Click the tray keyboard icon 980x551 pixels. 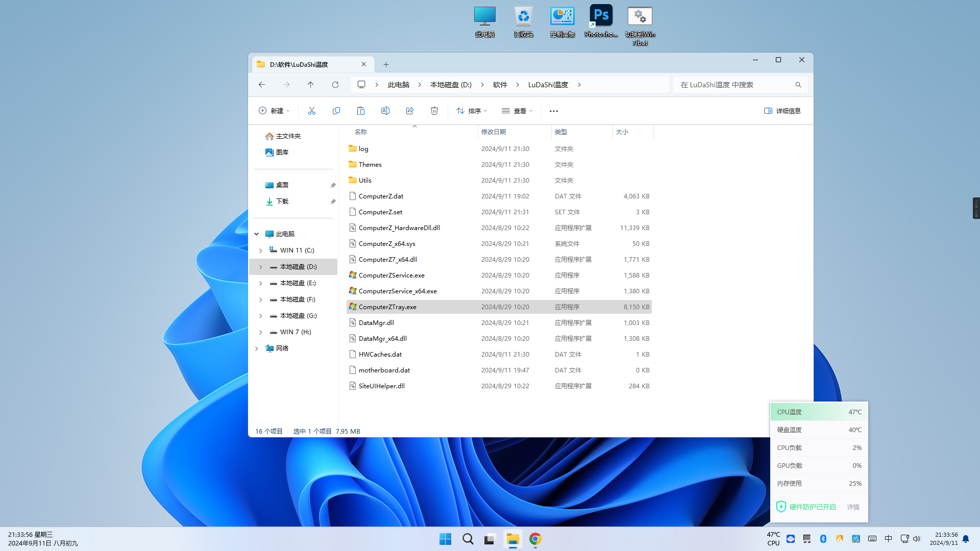pos(872,539)
